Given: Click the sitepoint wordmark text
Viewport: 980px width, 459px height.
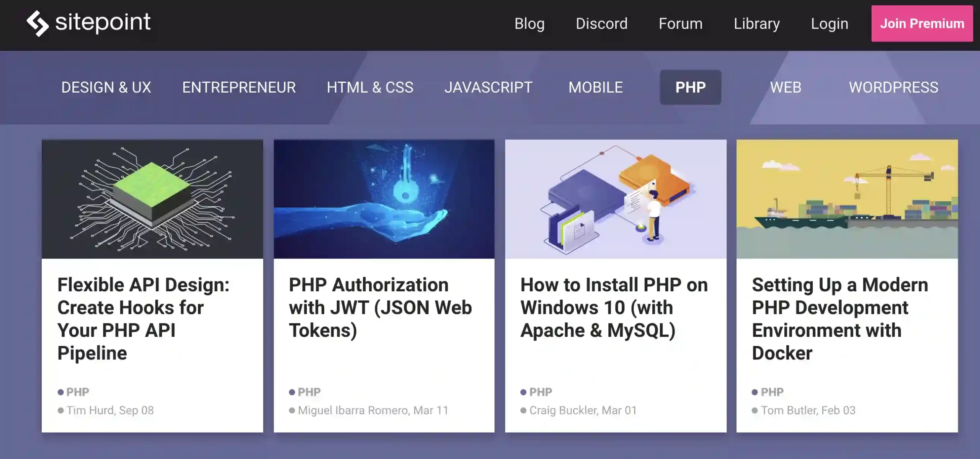Looking at the screenshot, I should (103, 23).
